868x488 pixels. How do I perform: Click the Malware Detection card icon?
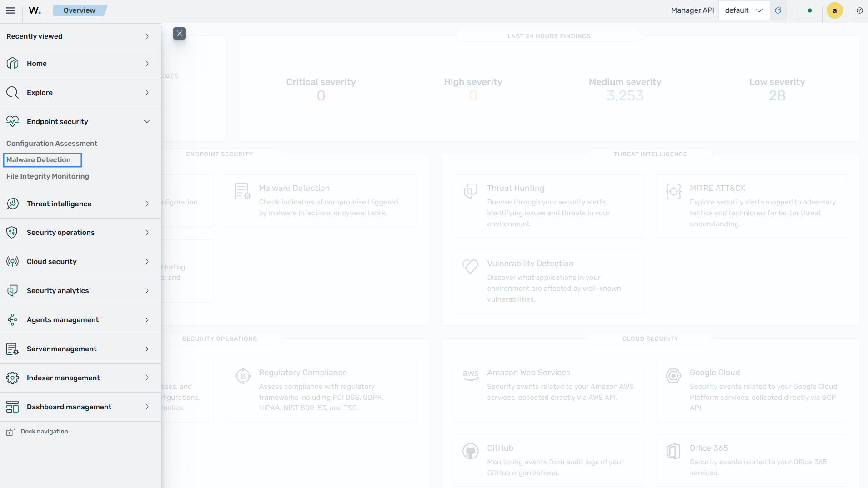tap(242, 191)
